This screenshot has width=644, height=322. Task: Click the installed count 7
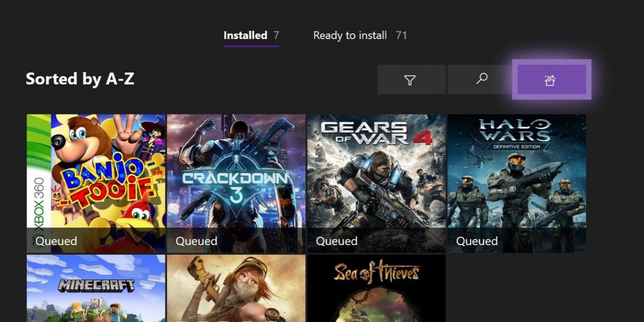(x=276, y=35)
